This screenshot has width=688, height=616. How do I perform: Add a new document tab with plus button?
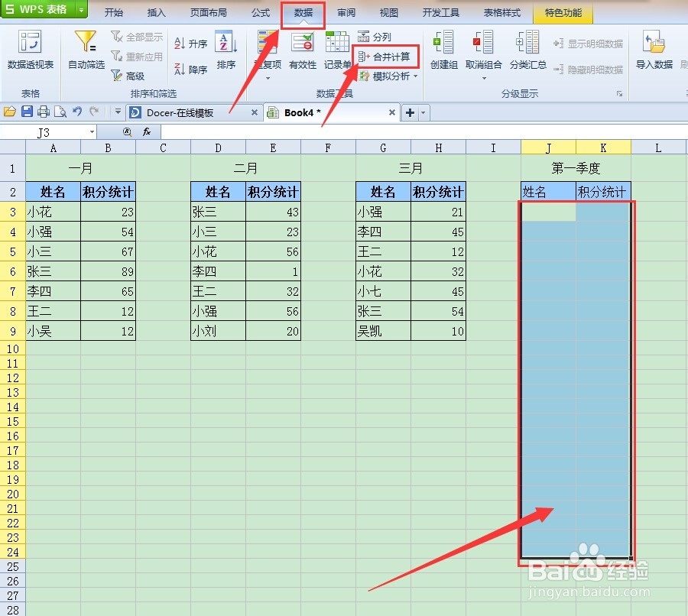[411, 113]
